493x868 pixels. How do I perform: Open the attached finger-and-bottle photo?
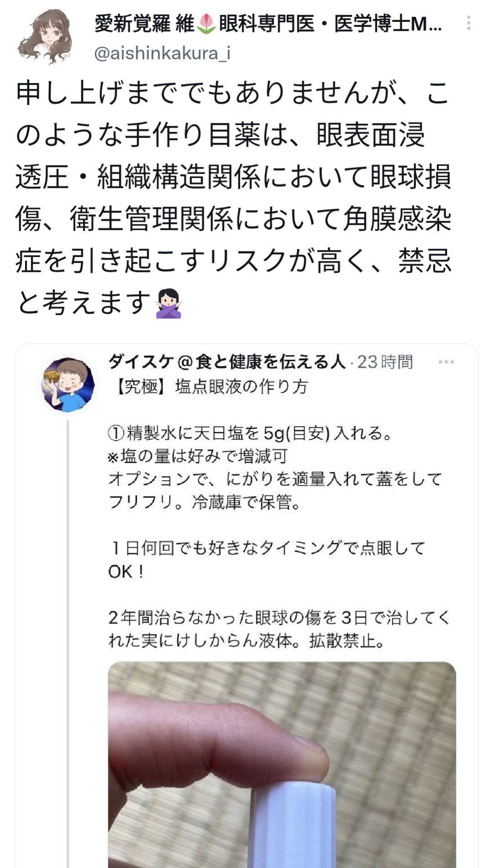(282, 764)
